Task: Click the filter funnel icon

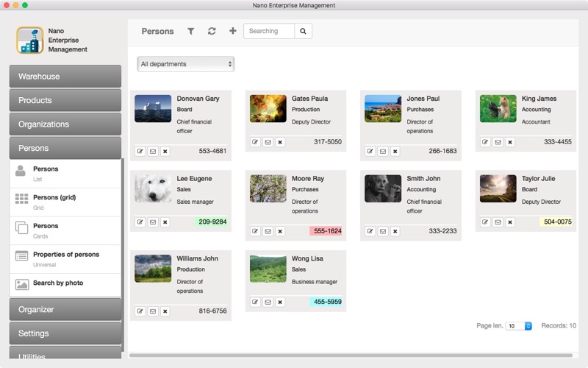Action: [x=191, y=31]
